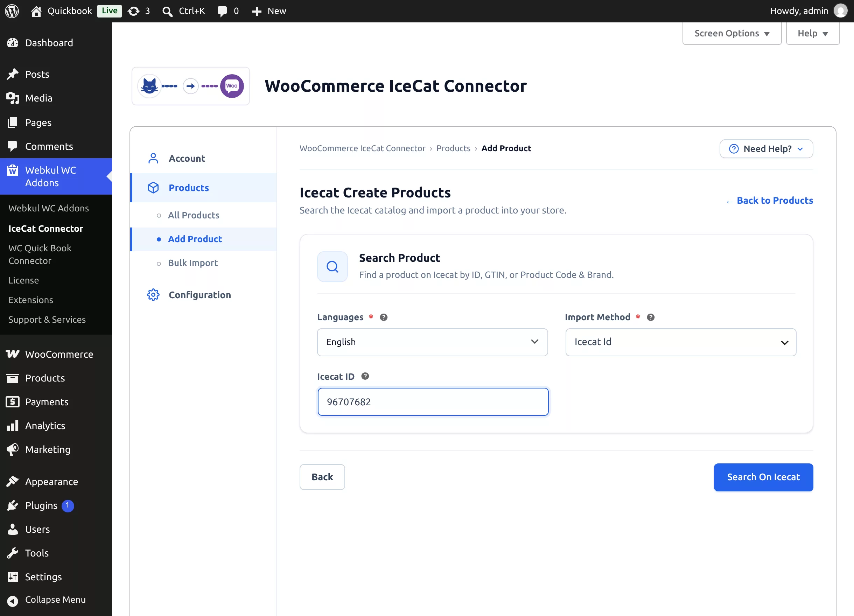Open the WordPress logo menu
The width and height of the screenshot is (854, 616).
[12, 11]
